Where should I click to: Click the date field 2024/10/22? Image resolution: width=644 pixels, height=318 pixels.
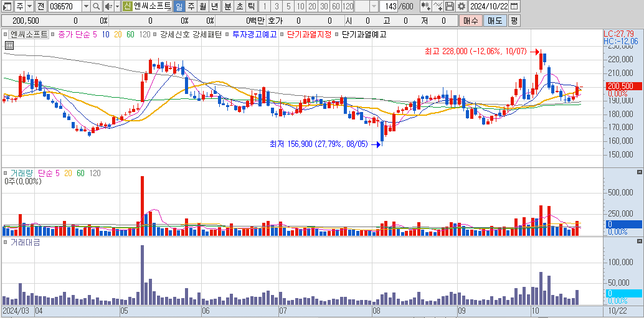tap(489, 6)
